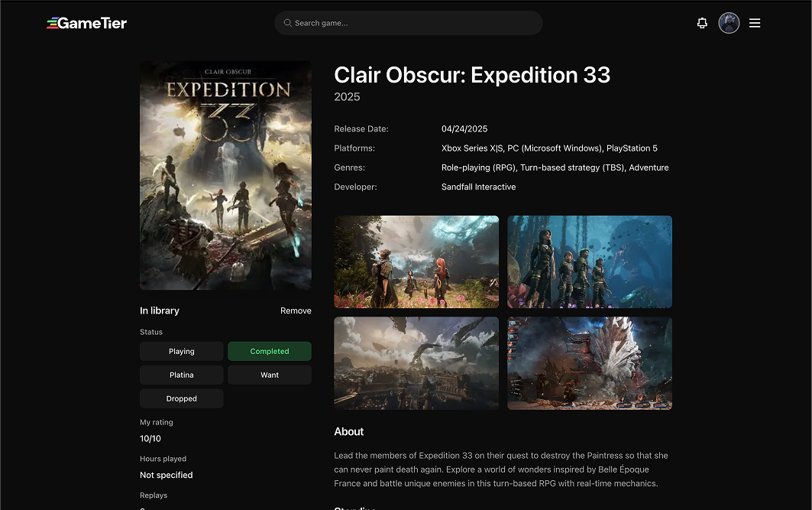The image size is (812, 510).
Task: Click the Sandfall Interactive developer name
Action: (478, 187)
